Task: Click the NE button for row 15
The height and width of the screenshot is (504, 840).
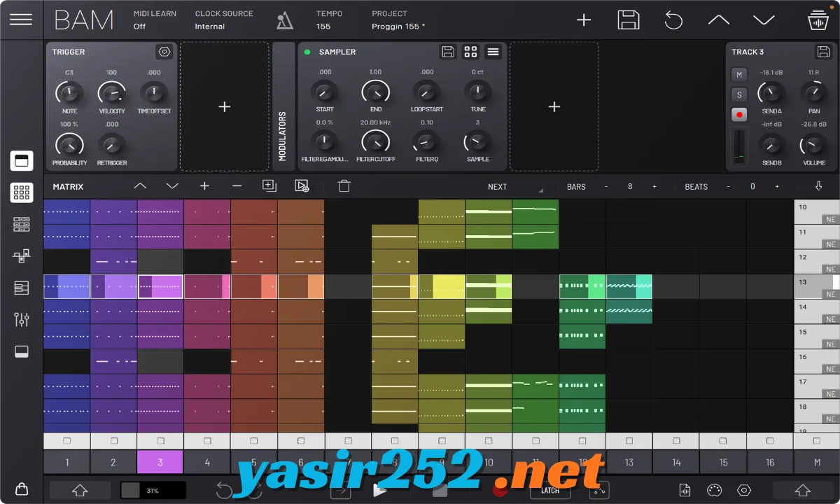Action: (x=831, y=344)
